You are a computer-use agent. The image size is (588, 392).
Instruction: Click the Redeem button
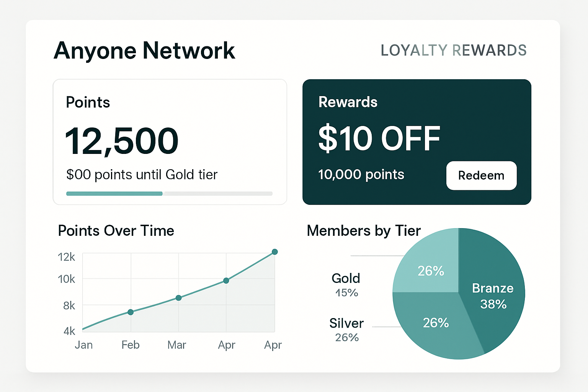tap(481, 176)
